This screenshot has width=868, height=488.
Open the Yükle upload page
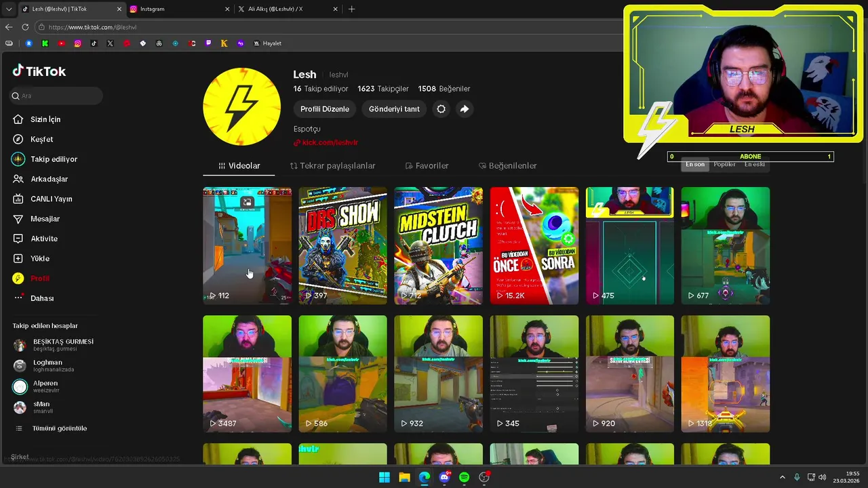click(31, 258)
